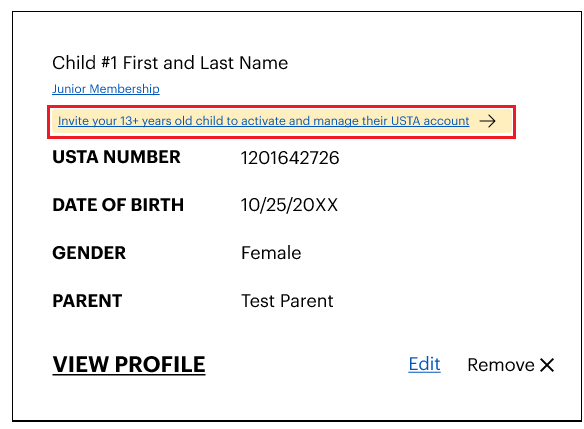Click the X icon beside Remove
Screen dimensions: 584x429
(x=547, y=365)
